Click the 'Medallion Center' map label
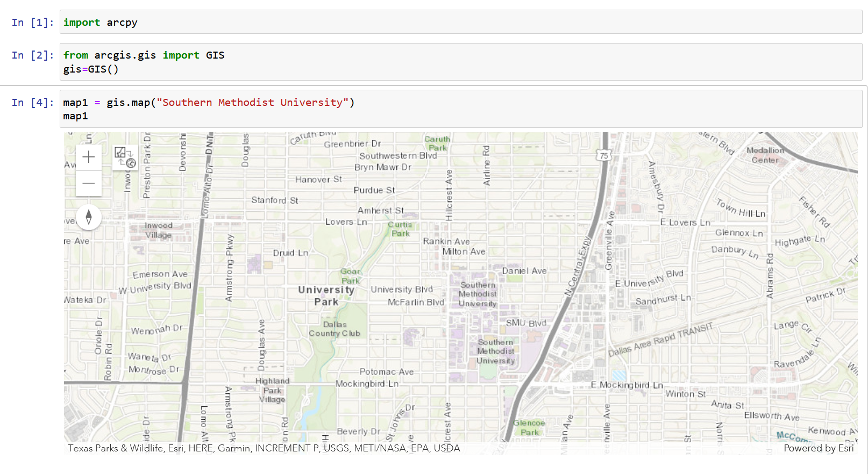868x474 pixels. [x=765, y=155]
